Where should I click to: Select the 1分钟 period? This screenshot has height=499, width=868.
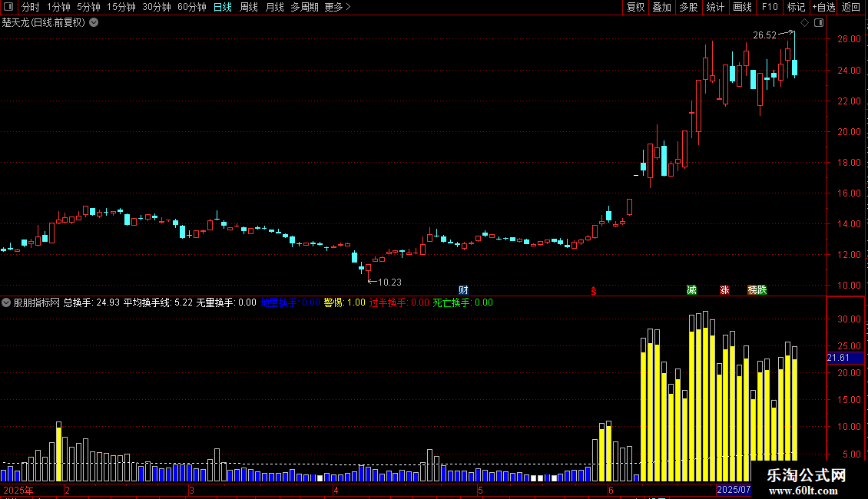pyautogui.click(x=58, y=7)
